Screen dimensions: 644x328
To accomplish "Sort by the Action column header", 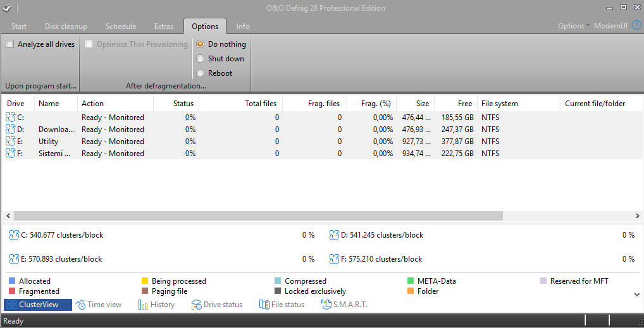I will (115, 104).
